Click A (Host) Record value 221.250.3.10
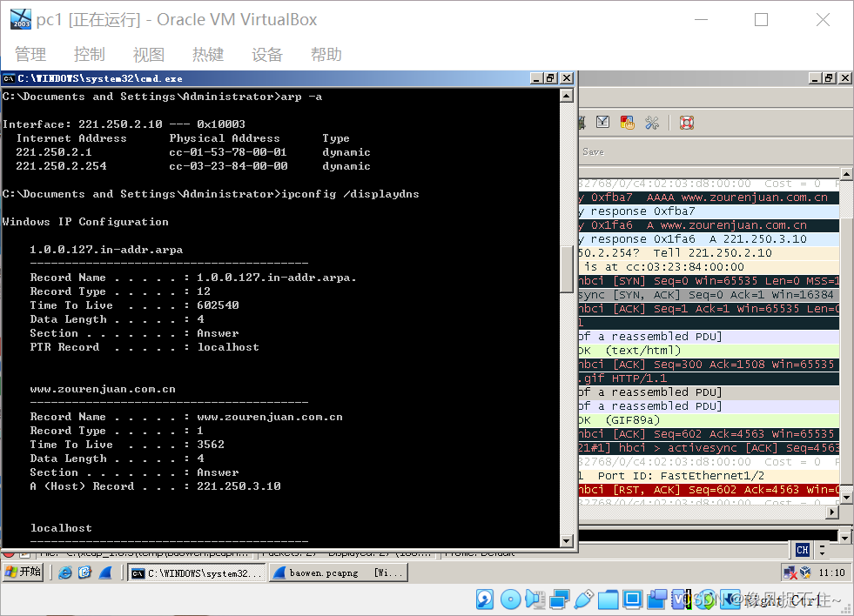The height and width of the screenshot is (616, 854). pyautogui.click(x=239, y=486)
